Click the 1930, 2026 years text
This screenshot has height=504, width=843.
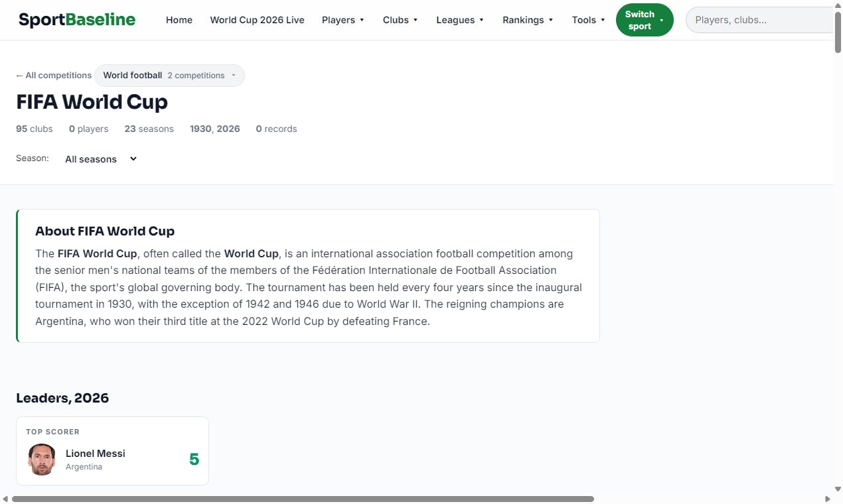click(215, 129)
